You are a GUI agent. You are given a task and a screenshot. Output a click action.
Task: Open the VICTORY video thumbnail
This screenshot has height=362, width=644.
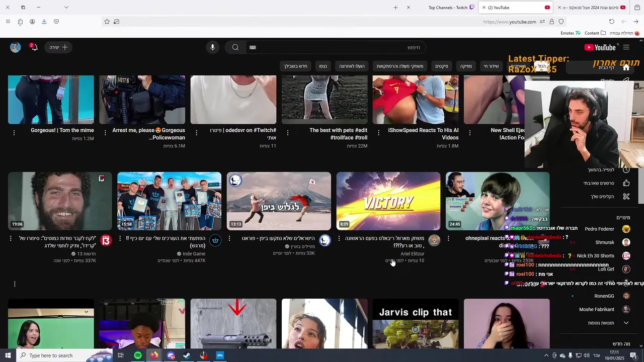pos(388,201)
